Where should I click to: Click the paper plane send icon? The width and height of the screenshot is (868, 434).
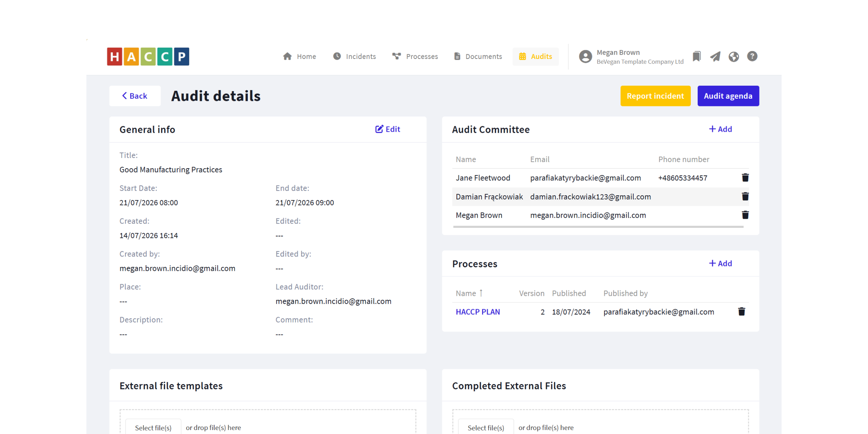[715, 56]
